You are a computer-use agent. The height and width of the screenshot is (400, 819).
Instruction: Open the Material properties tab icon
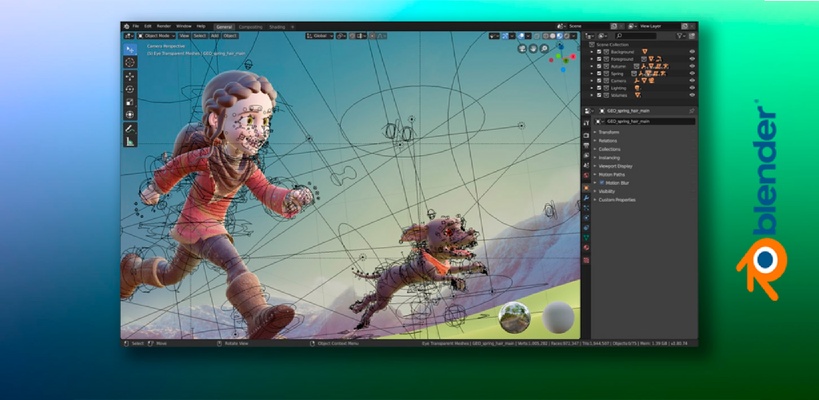pos(586,248)
